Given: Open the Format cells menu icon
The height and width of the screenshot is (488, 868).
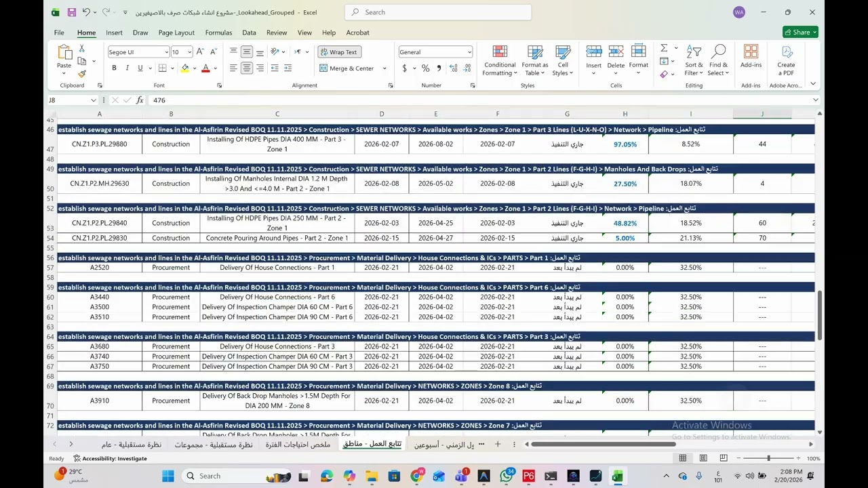Looking at the screenshot, I should click(x=639, y=52).
